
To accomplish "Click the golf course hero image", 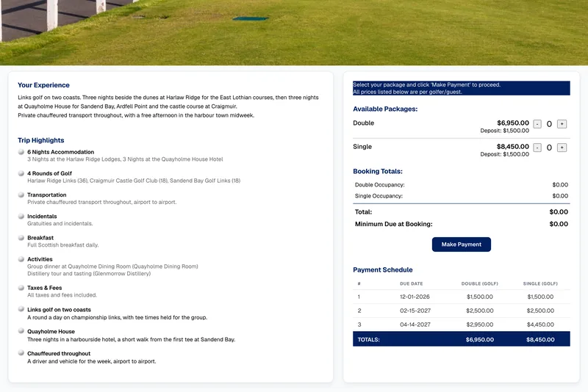I will tap(294, 32).
